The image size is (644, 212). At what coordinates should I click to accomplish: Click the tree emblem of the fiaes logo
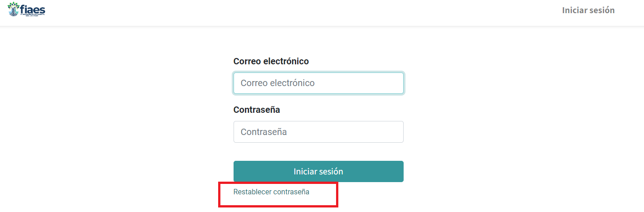pos(13,8)
